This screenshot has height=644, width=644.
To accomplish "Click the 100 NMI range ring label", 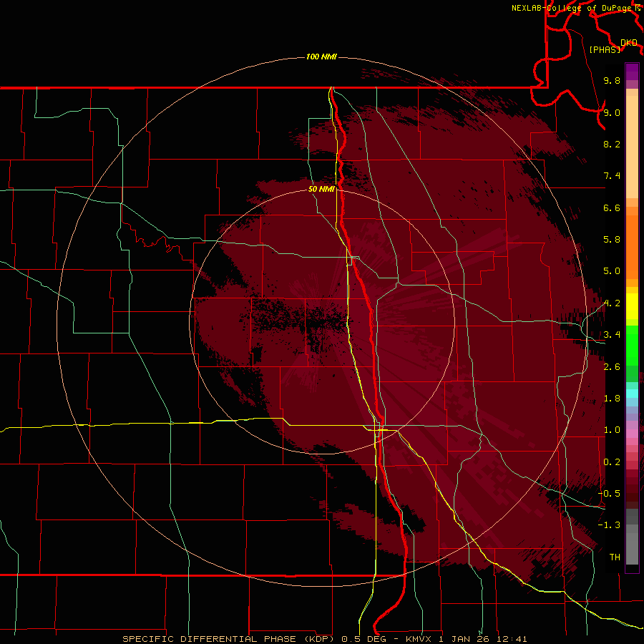I will (321, 57).
